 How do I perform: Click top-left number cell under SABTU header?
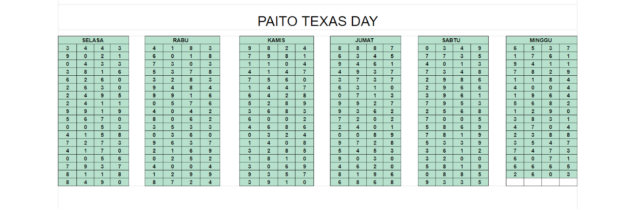coord(427,48)
